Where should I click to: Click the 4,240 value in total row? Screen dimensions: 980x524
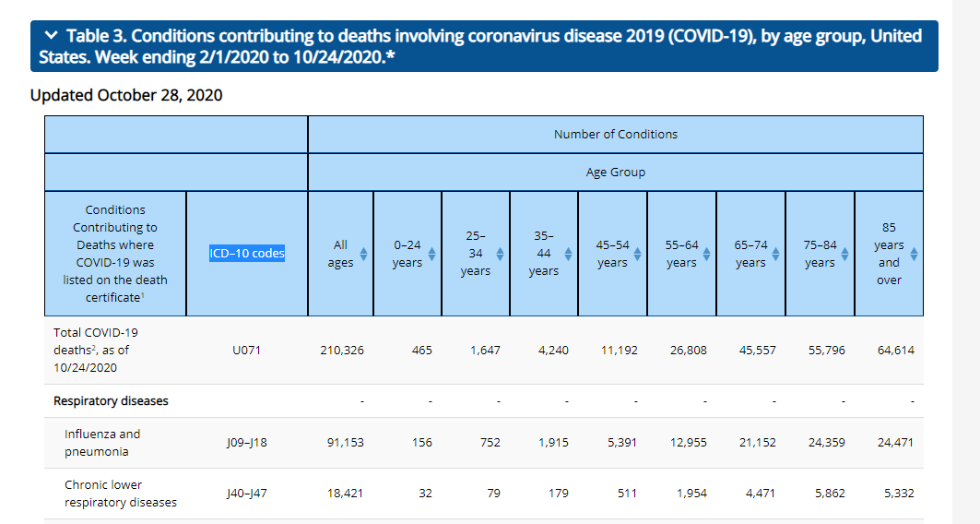tap(554, 351)
